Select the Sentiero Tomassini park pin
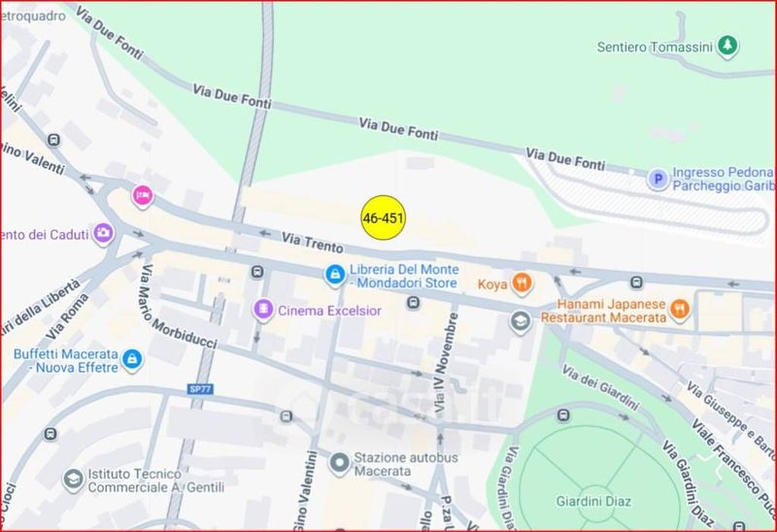 (726, 47)
